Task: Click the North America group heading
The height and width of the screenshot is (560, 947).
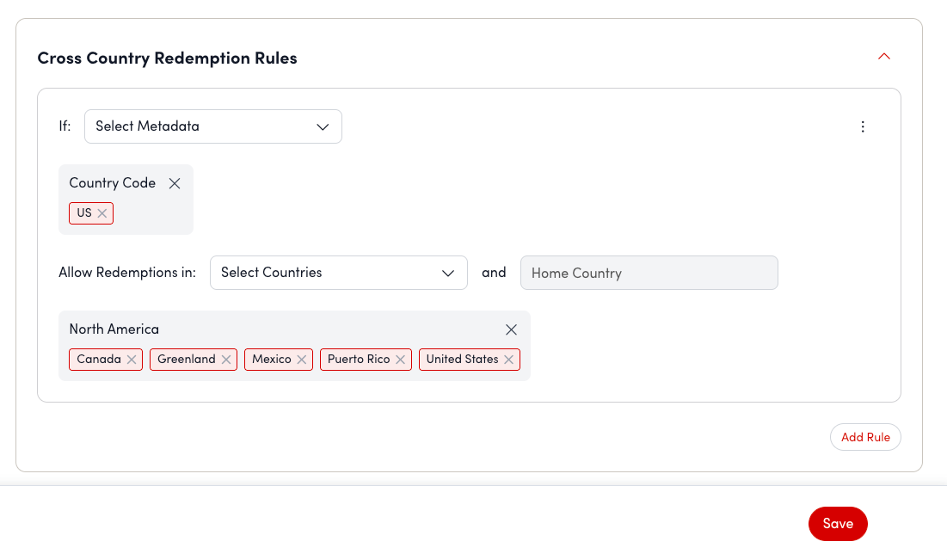Action: click(114, 329)
